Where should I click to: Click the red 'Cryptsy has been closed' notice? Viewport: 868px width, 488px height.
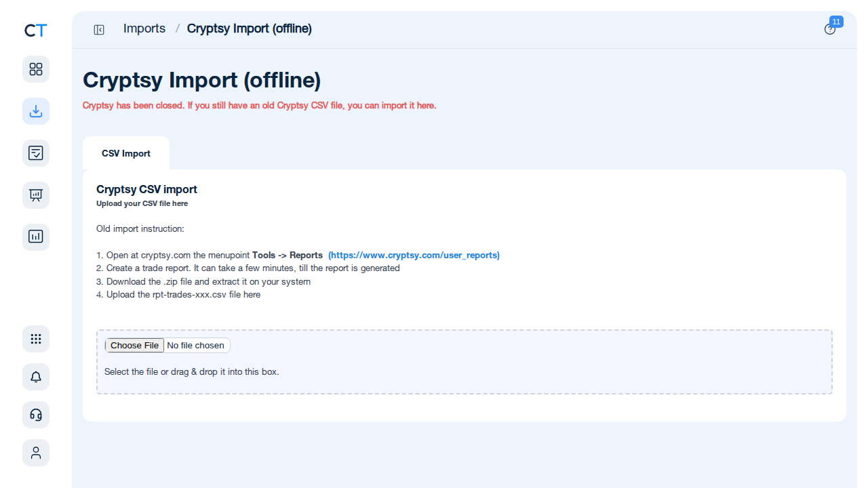(259, 106)
